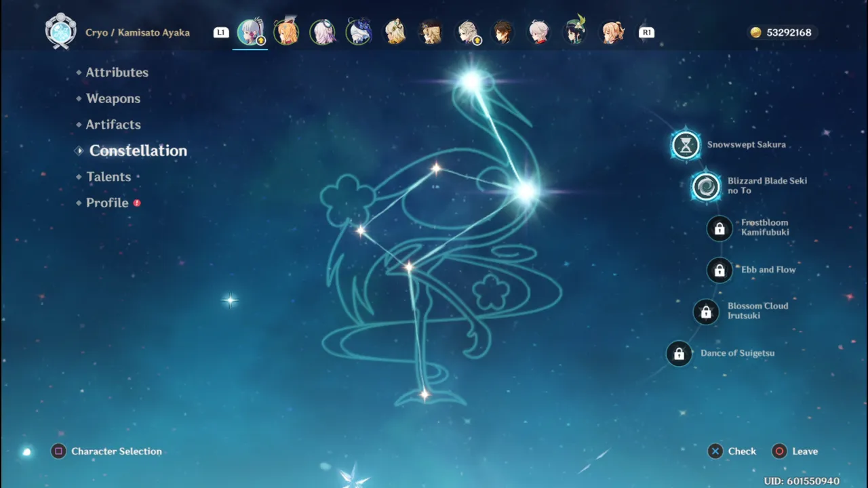Viewport: 868px width, 488px height.
Task: Pick the dark-capped blonde character portrait
Action: pos(431,32)
